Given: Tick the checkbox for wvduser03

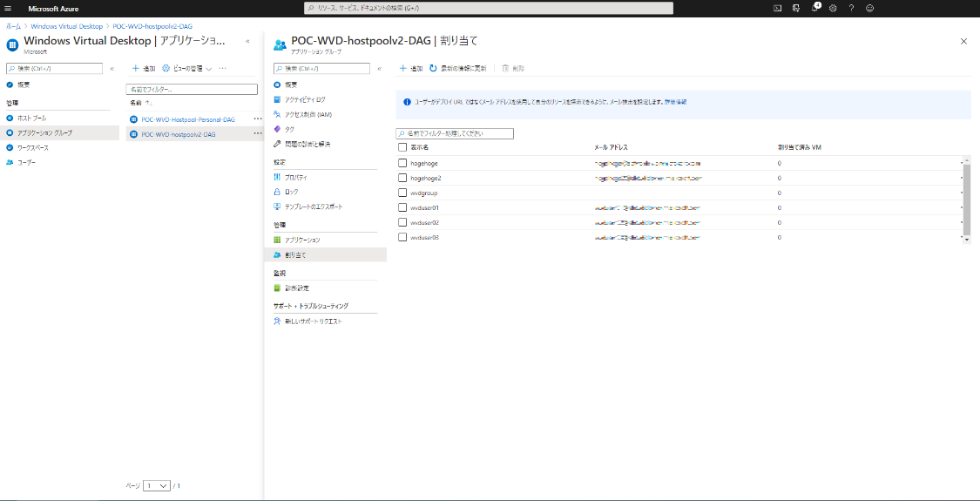Looking at the screenshot, I should tap(402, 237).
